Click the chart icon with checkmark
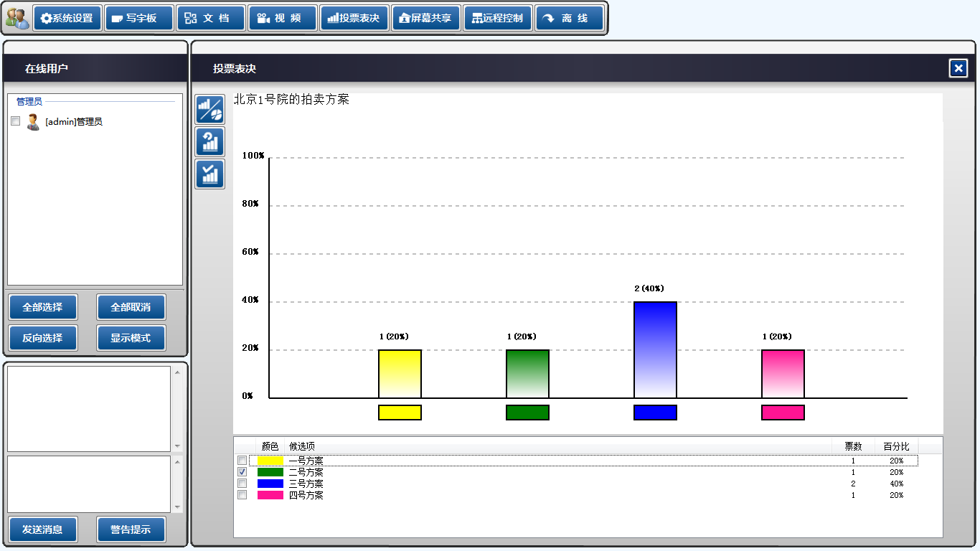 [210, 174]
